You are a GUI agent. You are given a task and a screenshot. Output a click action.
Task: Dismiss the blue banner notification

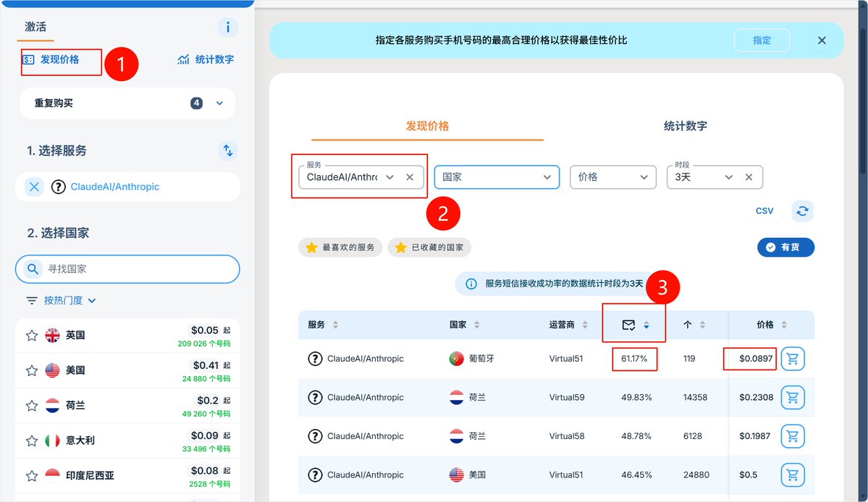822,41
